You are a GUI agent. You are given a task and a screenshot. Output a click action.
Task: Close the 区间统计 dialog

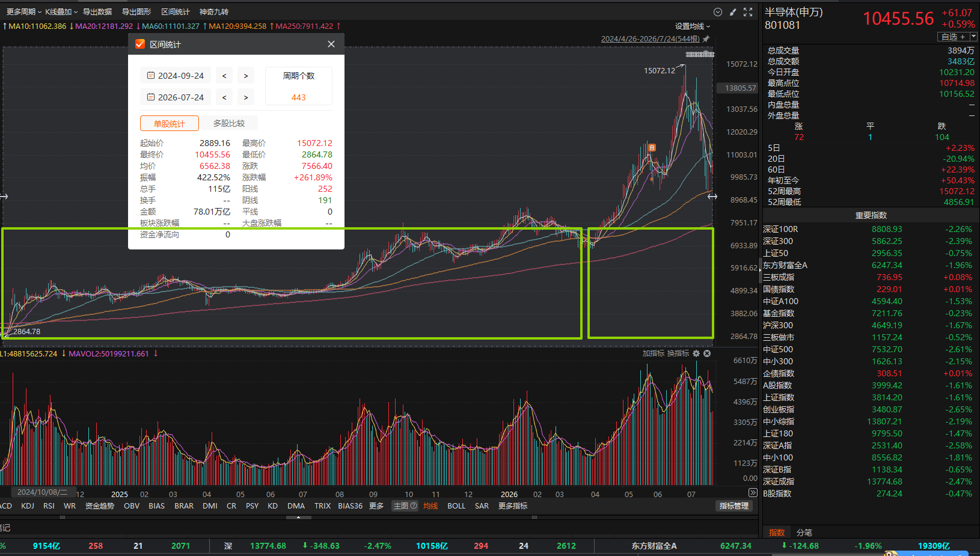331,44
